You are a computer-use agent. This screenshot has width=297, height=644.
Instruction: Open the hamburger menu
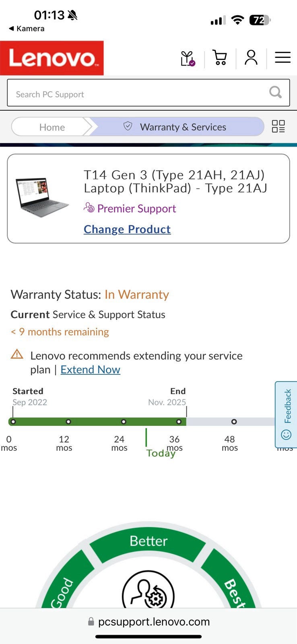283,58
